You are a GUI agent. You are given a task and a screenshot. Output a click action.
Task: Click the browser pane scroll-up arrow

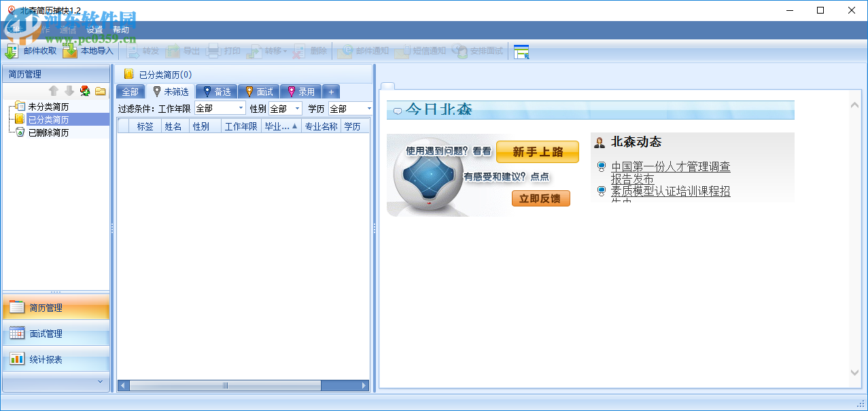(x=855, y=104)
